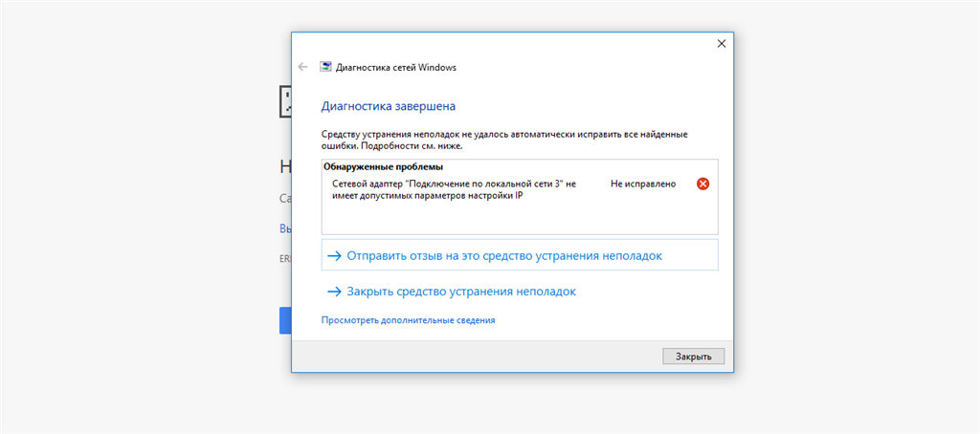
Task: Click the red error icon next to 'Не исправлено'
Action: [x=703, y=184]
